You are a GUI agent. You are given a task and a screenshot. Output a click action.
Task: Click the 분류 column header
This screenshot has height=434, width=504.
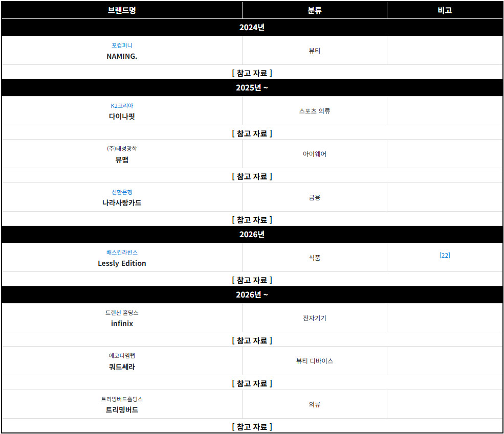click(314, 10)
